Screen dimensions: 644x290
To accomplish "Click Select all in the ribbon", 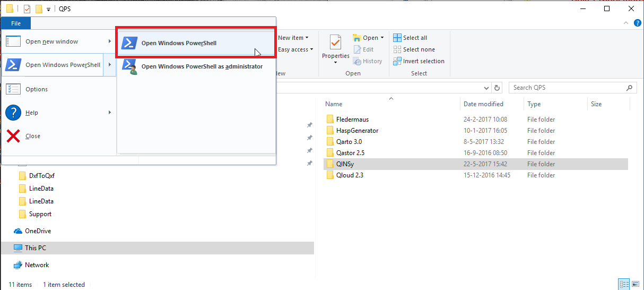I will click(x=410, y=38).
